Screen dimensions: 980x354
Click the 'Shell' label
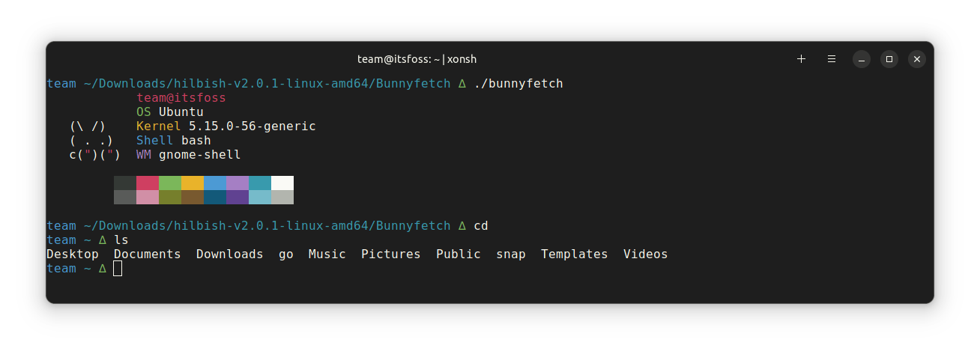pyautogui.click(x=155, y=140)
